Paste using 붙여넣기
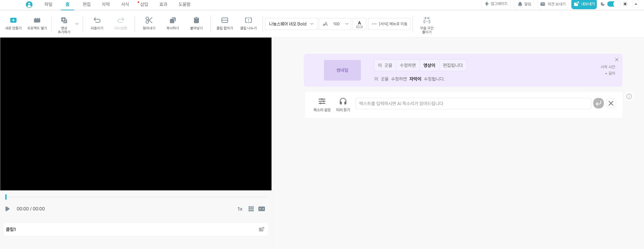 tap(196, 23)
